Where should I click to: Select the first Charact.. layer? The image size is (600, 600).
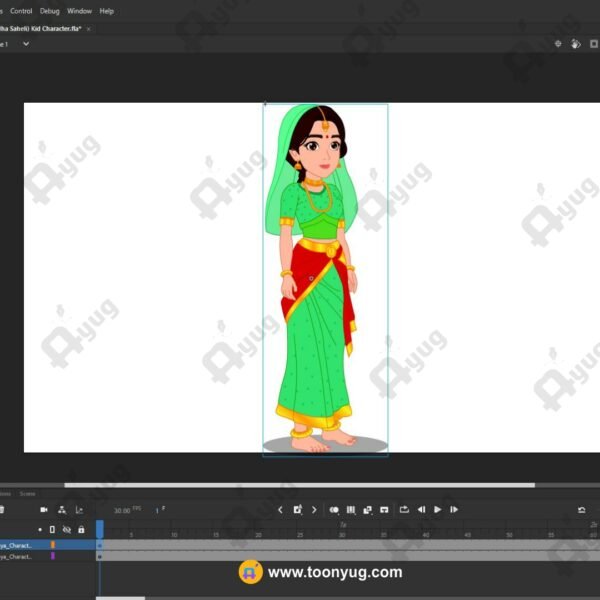(x=16, y=545)
